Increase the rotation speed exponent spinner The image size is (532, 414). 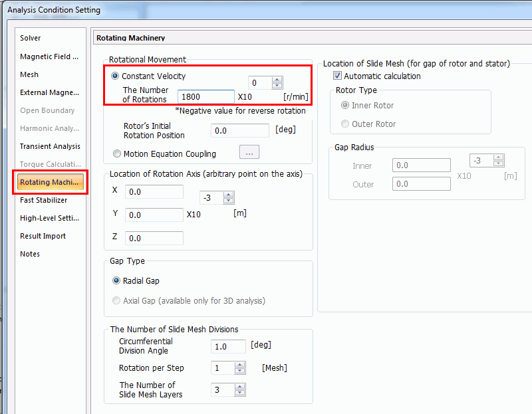click(x=277, y=80)
